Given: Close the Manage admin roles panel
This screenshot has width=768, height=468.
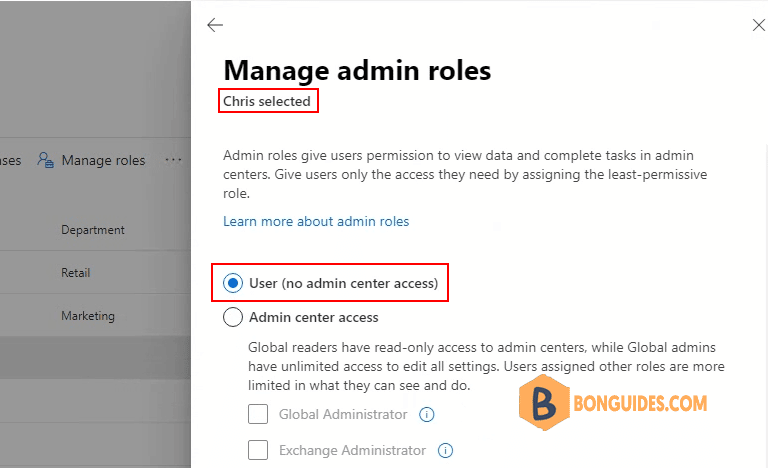Looking at the screenshot, I should pos(759,25).
